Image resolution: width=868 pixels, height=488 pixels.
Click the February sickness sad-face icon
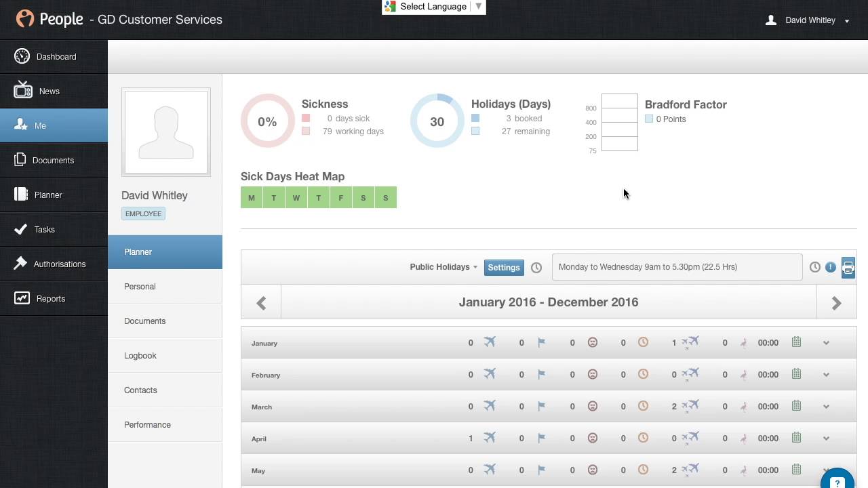(x=592, y=374)
